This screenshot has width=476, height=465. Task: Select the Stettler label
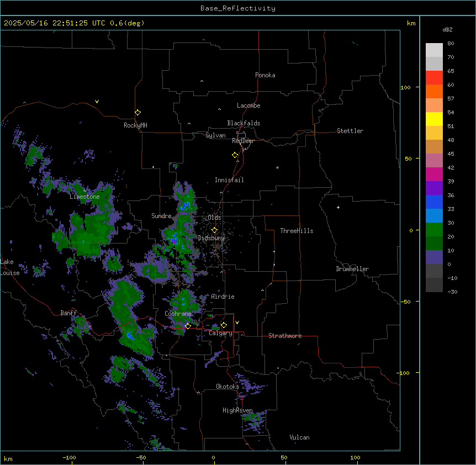click(x=350, y=131)
